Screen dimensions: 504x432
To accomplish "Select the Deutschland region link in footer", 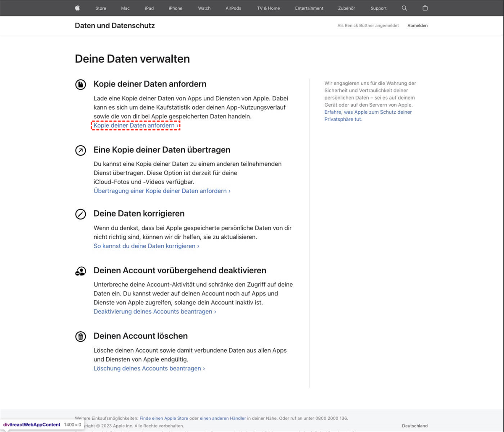I will [x=415, y=426].
